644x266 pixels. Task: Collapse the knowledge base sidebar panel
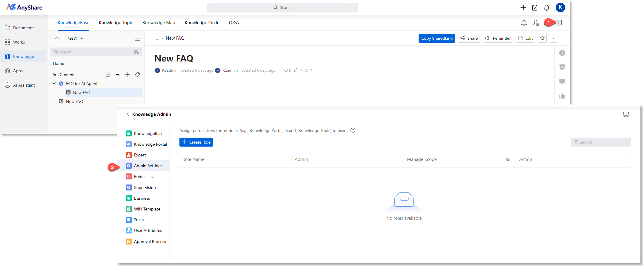coord(138,39)
